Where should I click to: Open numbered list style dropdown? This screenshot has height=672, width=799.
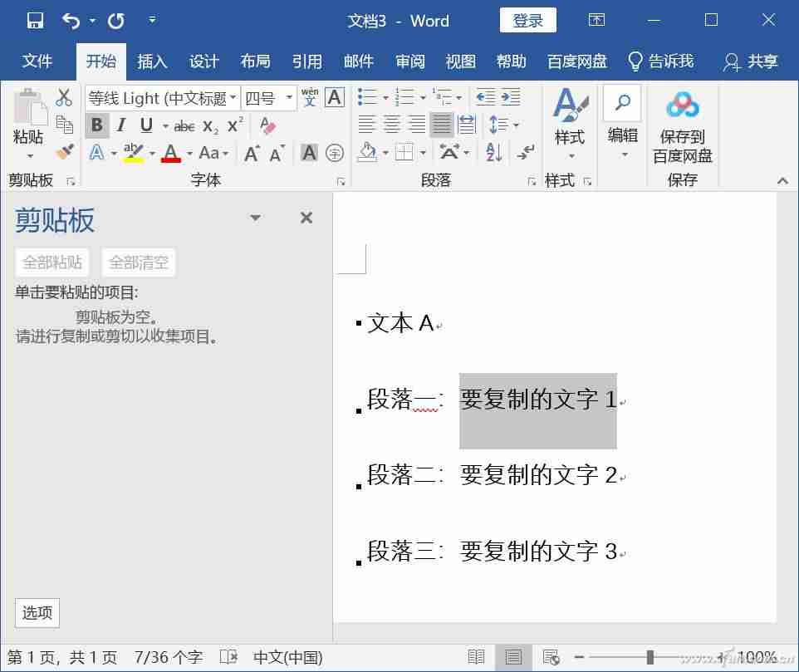pos(423,97)
